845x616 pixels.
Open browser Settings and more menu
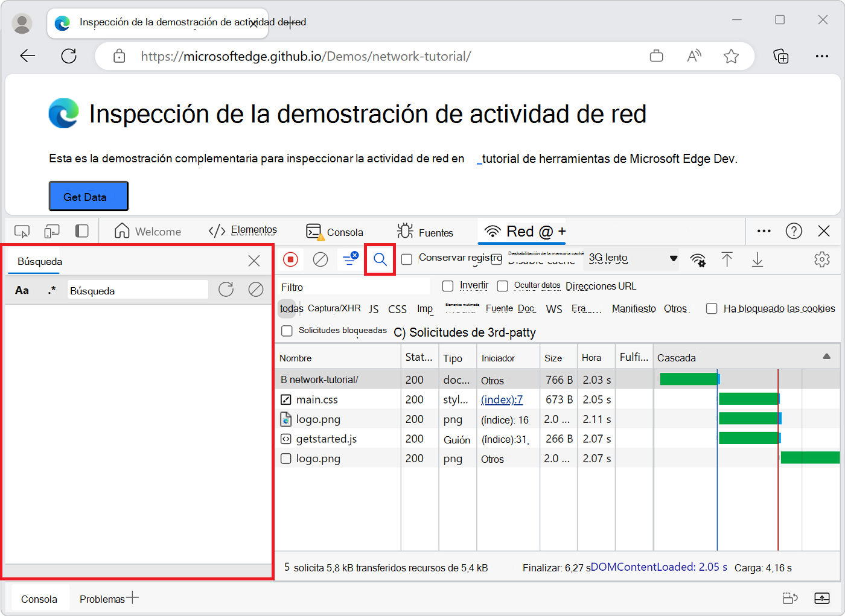822,56
